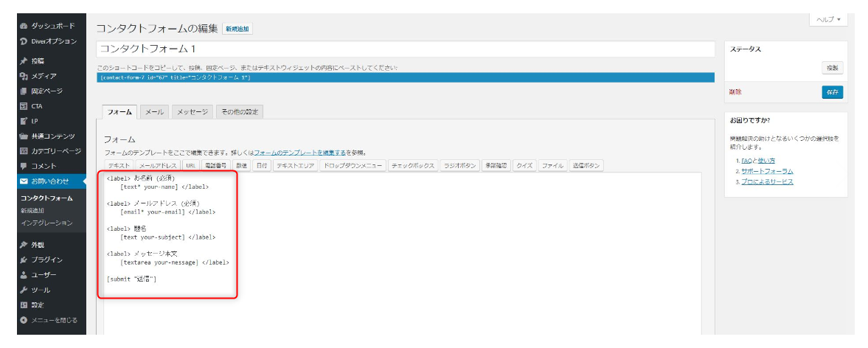Switch to the その他の設定 tab

(239, 112)
